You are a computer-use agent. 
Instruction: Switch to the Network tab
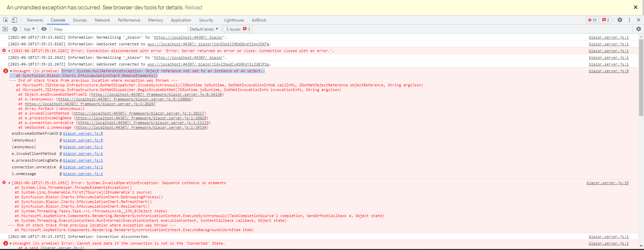102,20
